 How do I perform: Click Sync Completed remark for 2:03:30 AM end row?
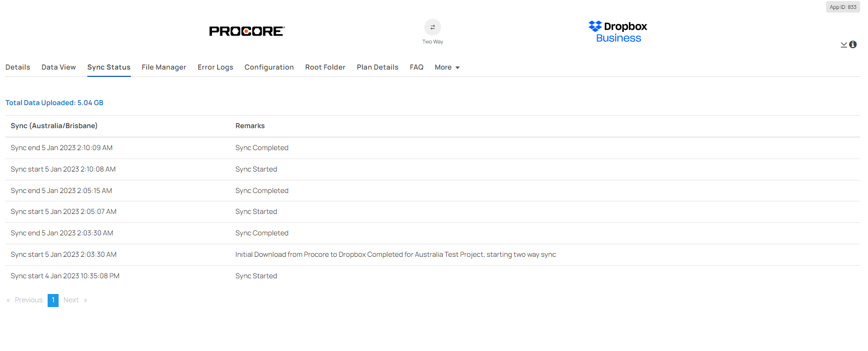(x=262, y=233)
